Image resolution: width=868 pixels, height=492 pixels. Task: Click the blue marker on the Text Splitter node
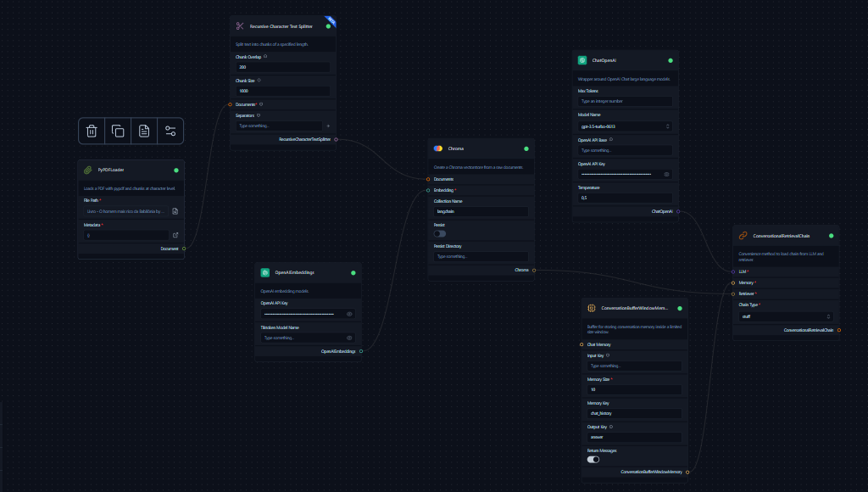coord(331,20)
